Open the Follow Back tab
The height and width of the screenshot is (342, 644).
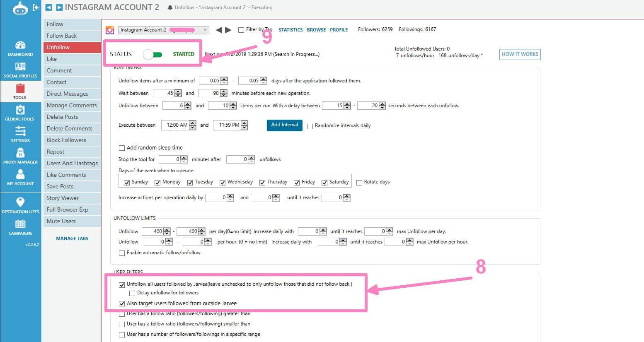click(72, 36)
